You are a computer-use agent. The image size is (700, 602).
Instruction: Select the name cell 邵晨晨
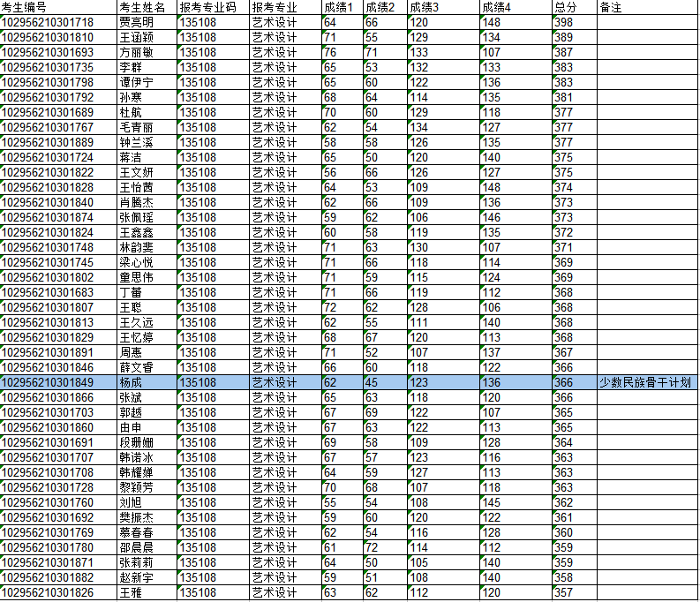point(146,547)
